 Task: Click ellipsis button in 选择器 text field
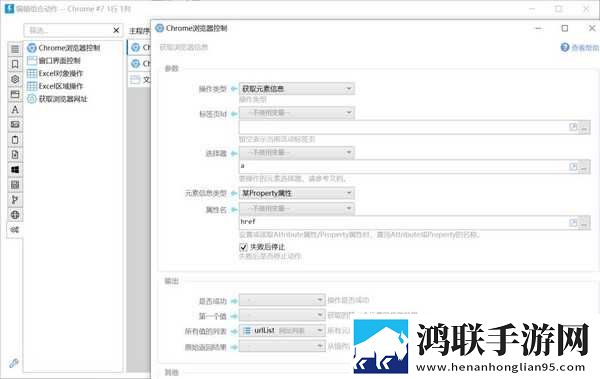584,167
